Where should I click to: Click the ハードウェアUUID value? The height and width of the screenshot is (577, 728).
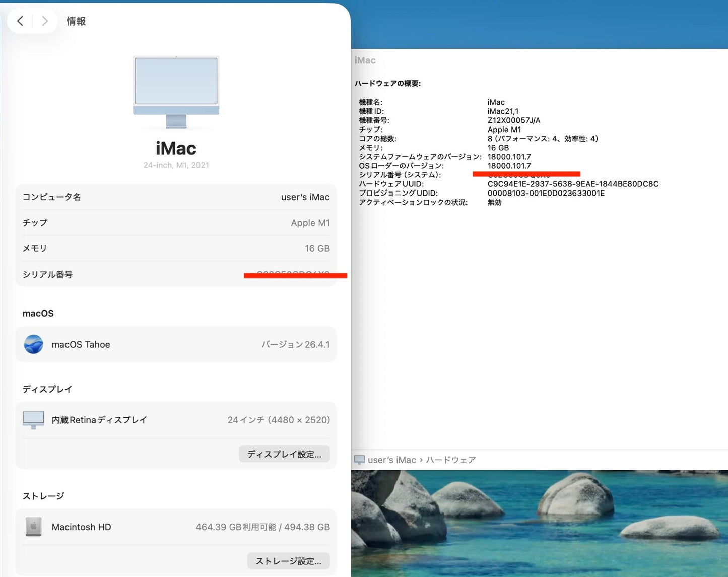point(573,184)
